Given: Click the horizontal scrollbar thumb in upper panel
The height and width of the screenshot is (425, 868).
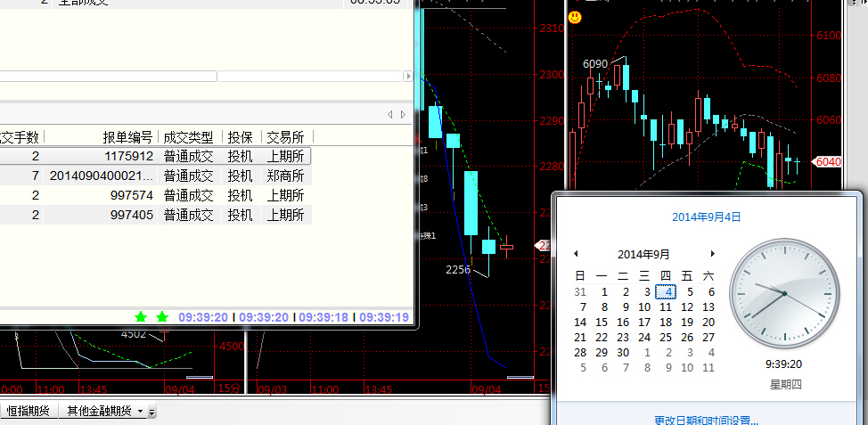Looking at the screenshot, I should point(108,77).
